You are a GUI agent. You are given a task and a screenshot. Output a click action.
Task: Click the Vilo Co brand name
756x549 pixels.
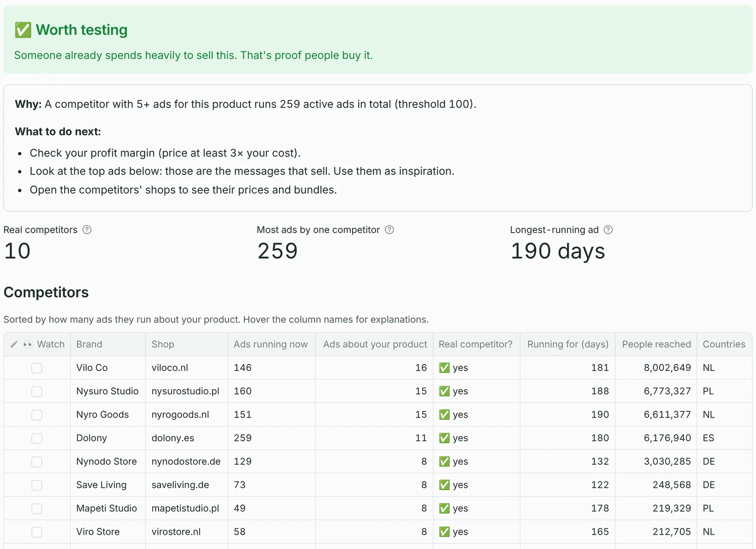(92, 367)
